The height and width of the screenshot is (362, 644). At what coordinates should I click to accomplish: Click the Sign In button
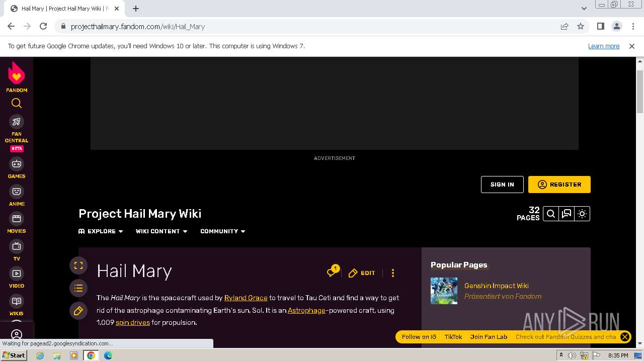(502, 185)
